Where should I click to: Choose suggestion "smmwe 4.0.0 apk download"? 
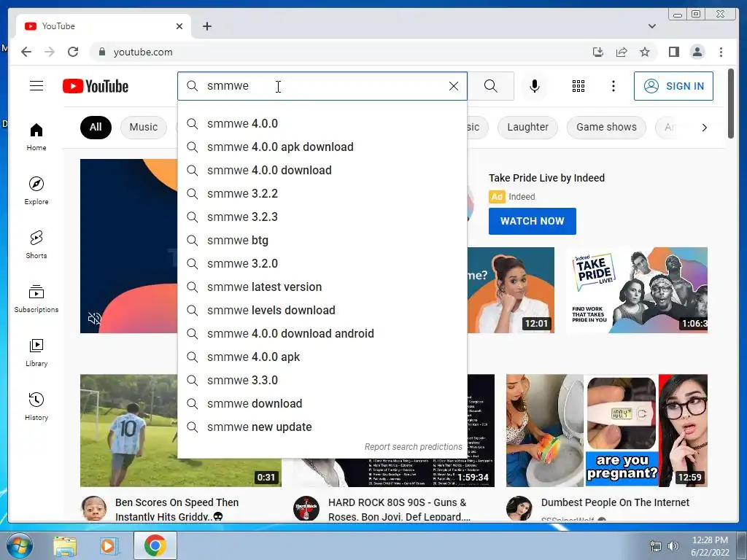pos(322,147)
